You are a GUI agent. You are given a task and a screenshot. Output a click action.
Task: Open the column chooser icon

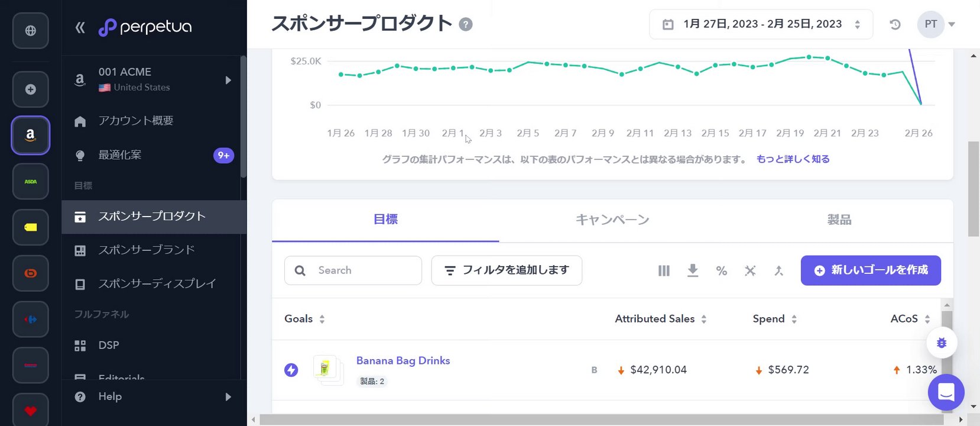[664, 270]
